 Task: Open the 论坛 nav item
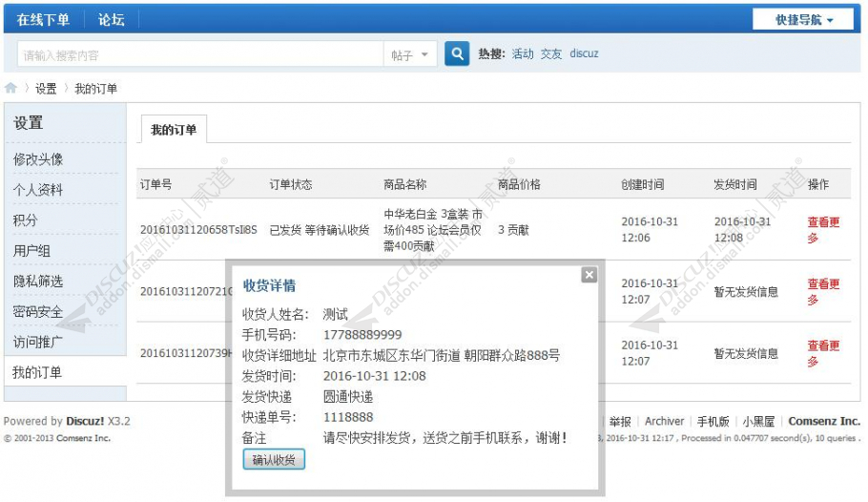pyautogui.click(x=112, y=20)
